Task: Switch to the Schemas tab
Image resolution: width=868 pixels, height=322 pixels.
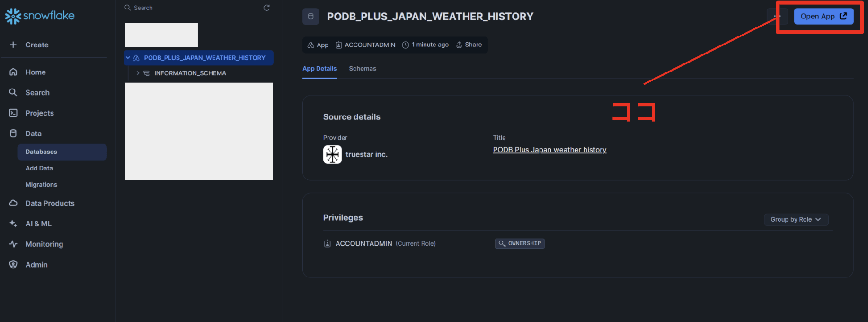Action: [x=363, y=69]
